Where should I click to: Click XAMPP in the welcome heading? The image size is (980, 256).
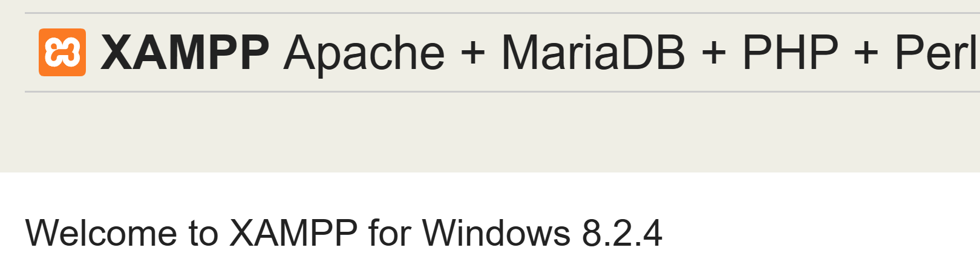293,233
